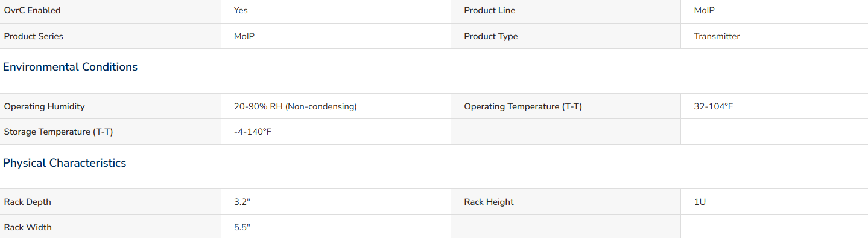The width and height of the screenshot is (868, 238).
Task: Select the 20-90% RH humidity value
Action: pos(296,106)
